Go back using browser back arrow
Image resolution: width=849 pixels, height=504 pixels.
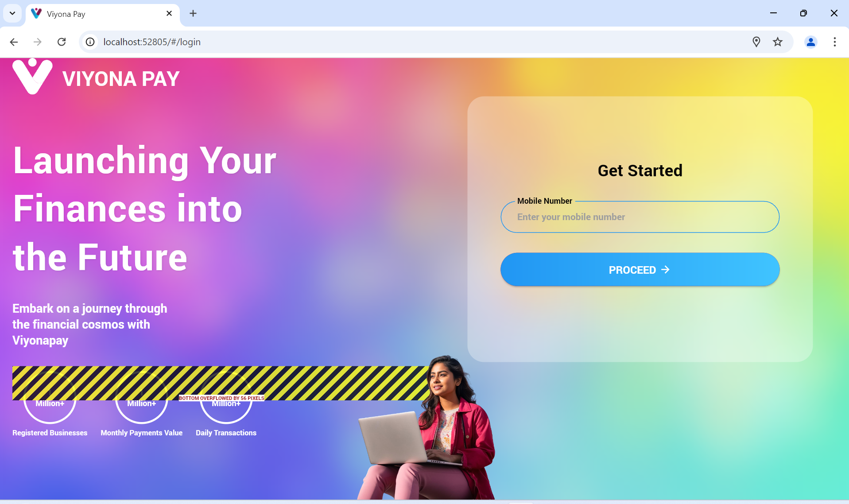click(14, 42)
